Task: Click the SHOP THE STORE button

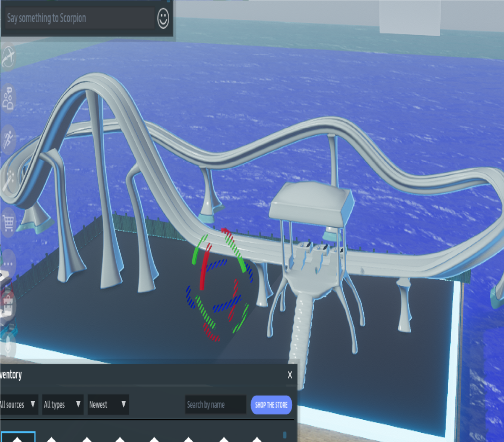Action: [271, 405]
